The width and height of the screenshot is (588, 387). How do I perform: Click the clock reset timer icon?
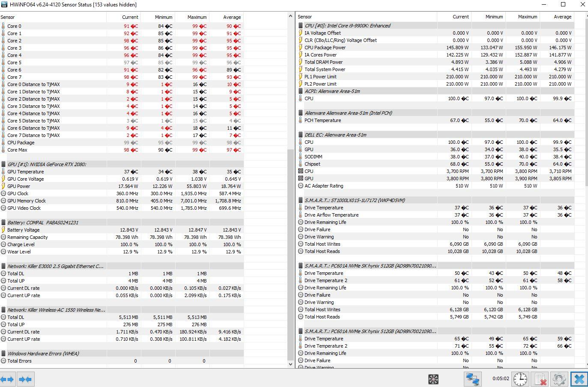520,379
